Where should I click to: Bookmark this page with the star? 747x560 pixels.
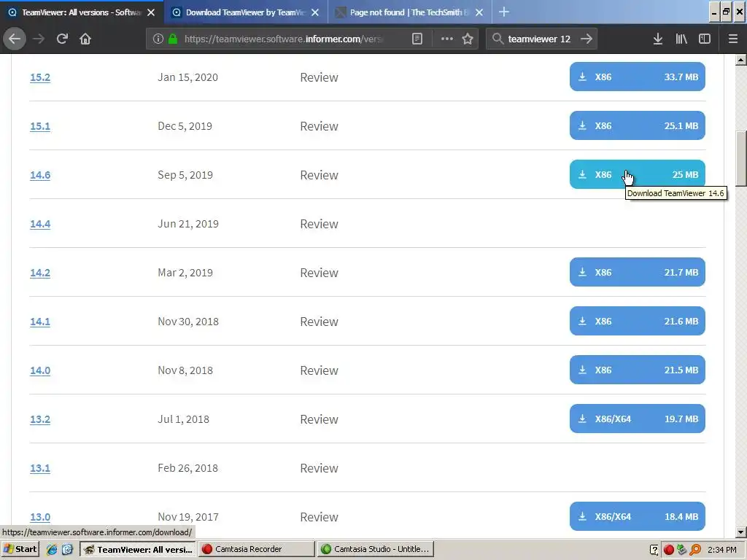coord(468,39)
